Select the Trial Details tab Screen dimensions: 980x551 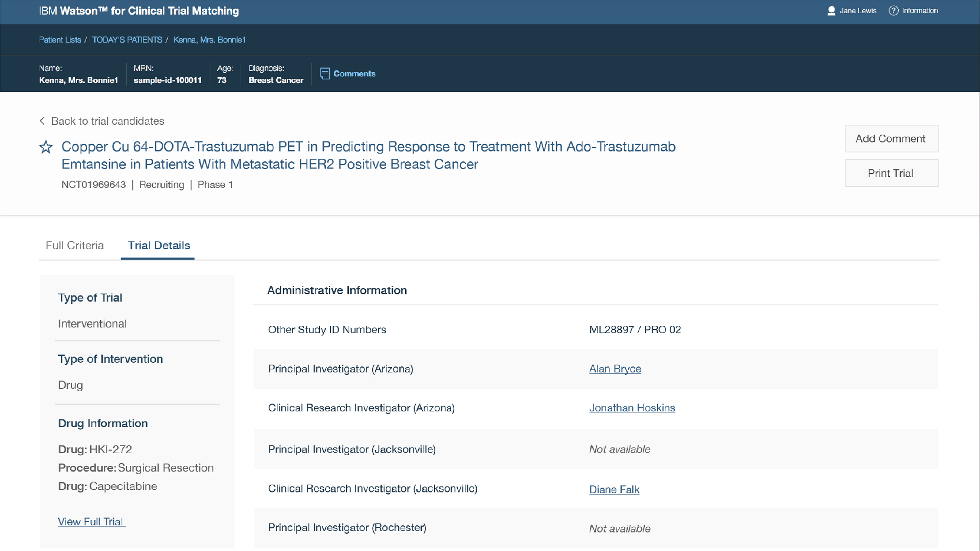coord(159,245)
